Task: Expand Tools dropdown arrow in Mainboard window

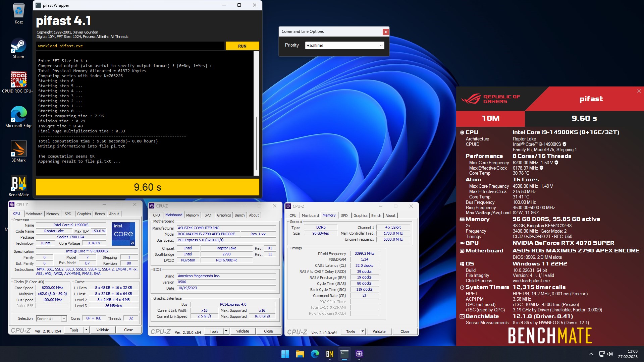Action: [x=226, y=331]
